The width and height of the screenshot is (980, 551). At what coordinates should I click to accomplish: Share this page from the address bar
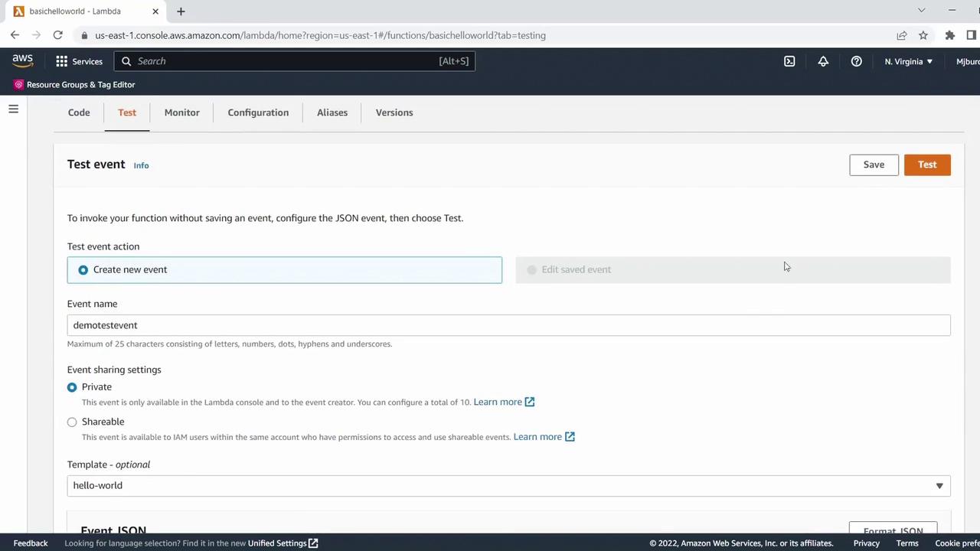(902, 35)
